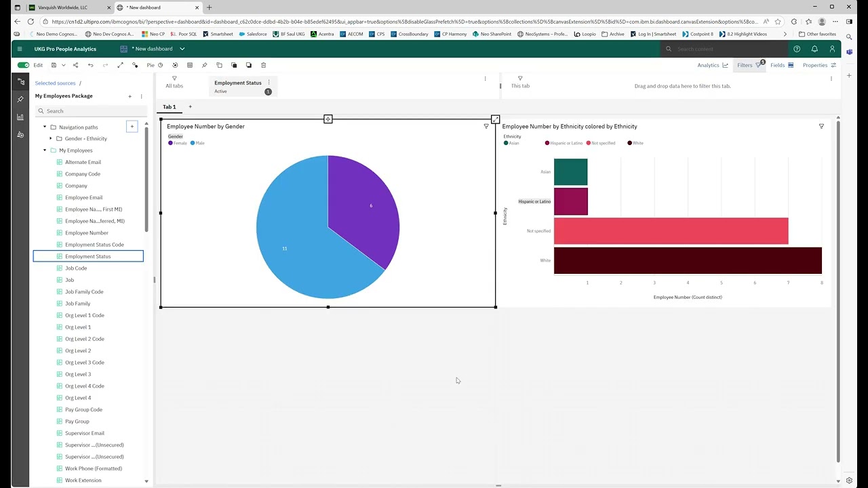Open the Other favorites folder
Image resolution: width=868 pixels, height=488 pixels.
pyautogui.click(x=817, y=34)
